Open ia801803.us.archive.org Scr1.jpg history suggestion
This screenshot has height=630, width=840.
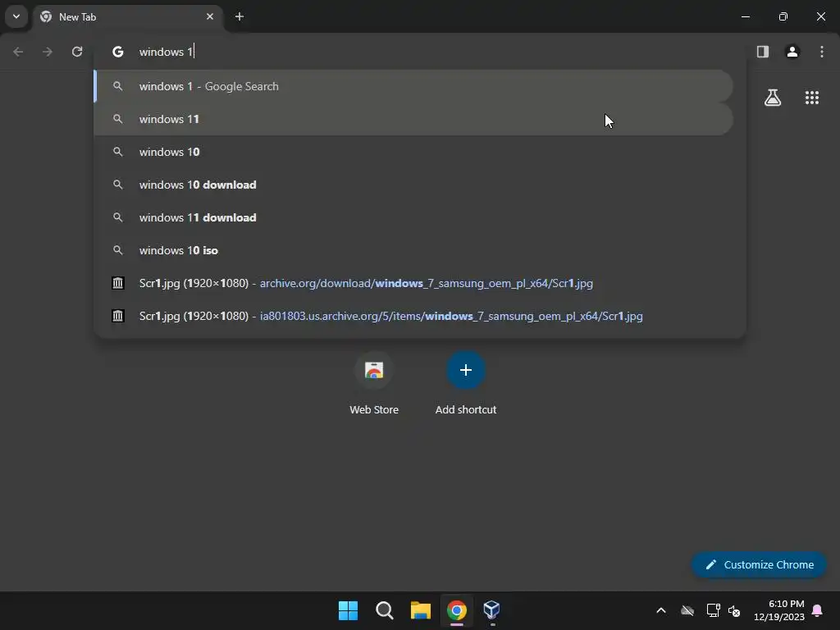(413, 316)
